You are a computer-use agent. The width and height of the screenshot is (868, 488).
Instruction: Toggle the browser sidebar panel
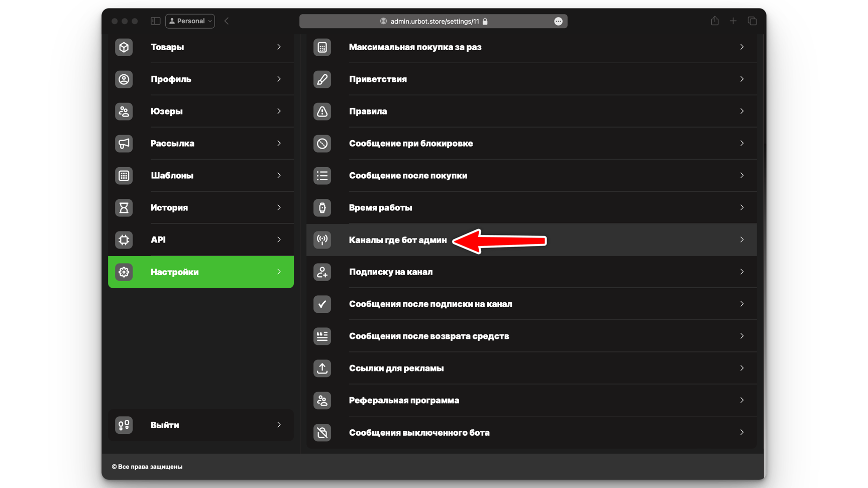coord(155,21)
